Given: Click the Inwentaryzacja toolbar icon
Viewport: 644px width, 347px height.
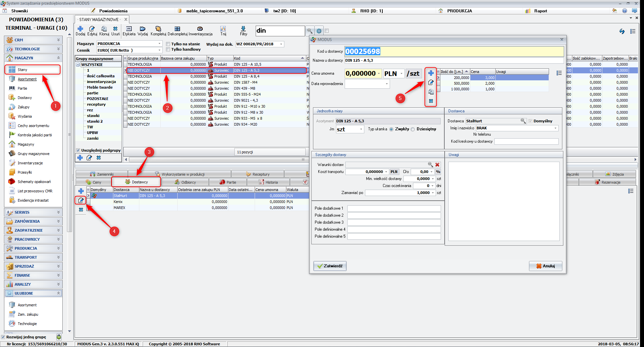Looking at the screenshot, I should pyautogui.click(x=200, y=29).
